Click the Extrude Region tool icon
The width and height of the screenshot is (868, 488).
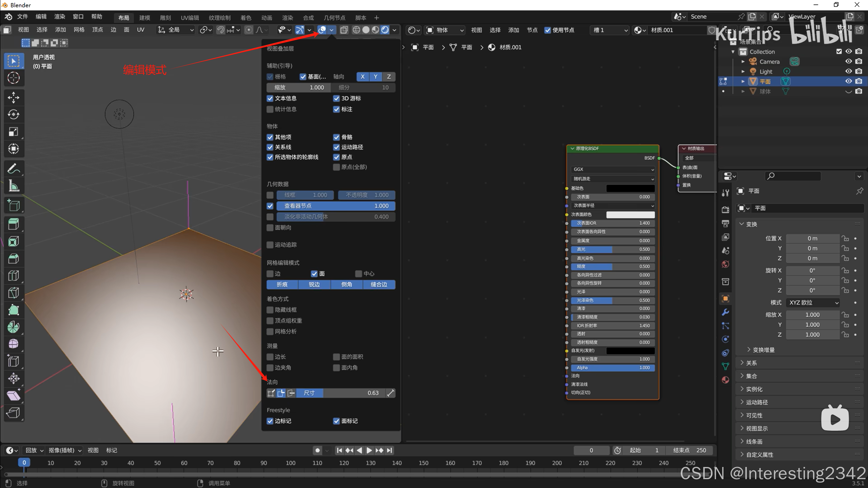(x=14, y=224)
